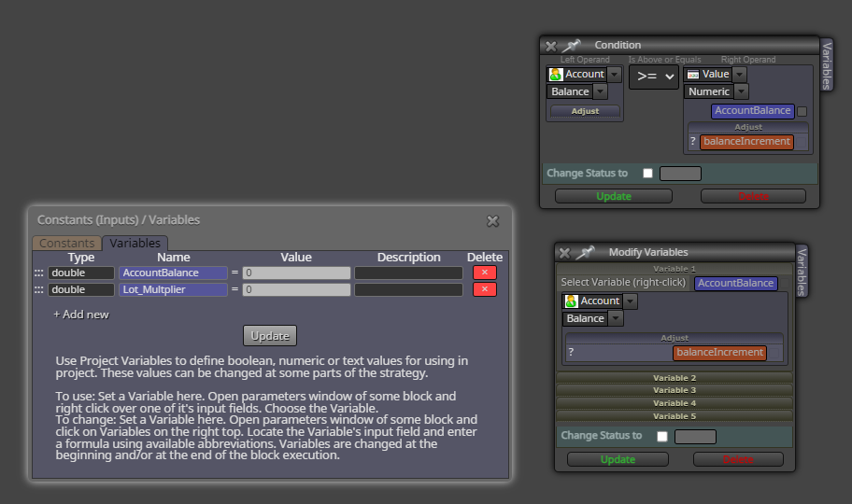The width and height of the screenshot is (852, 504).
Task: Collapse Variable 1 section header
Action: (x=674, y=269)
